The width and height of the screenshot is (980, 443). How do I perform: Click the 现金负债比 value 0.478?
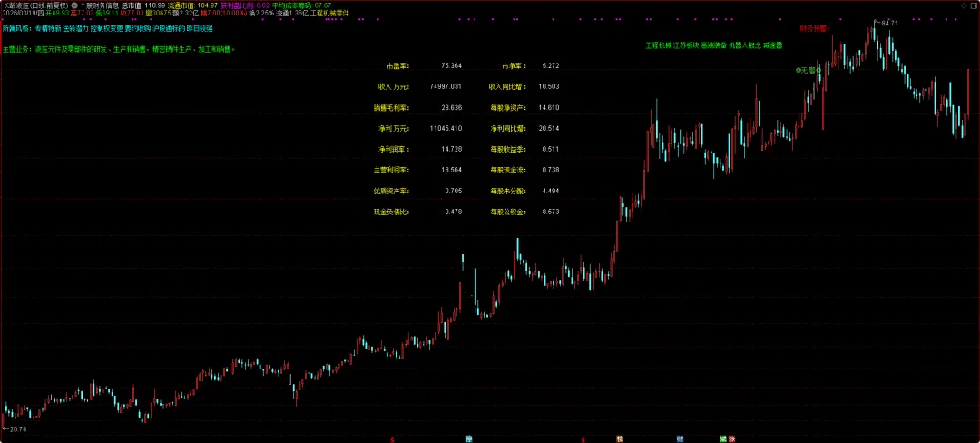click(453, 212)
